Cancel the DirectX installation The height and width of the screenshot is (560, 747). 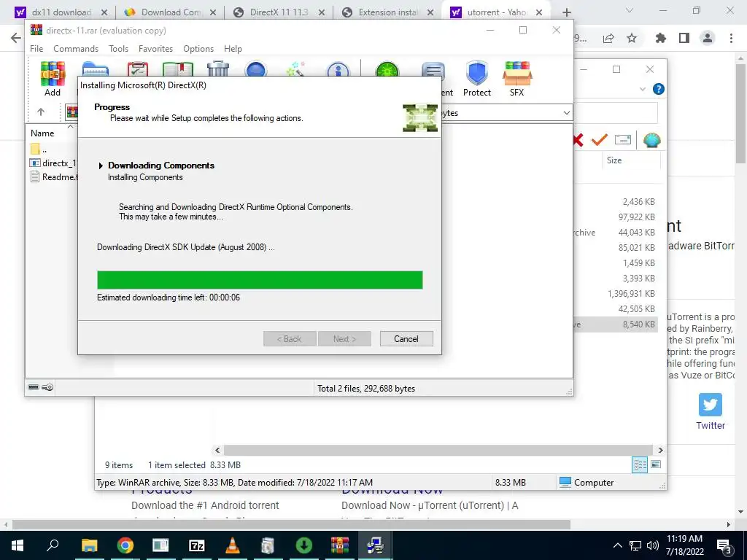pyautogui.click(x=406, y=339)
